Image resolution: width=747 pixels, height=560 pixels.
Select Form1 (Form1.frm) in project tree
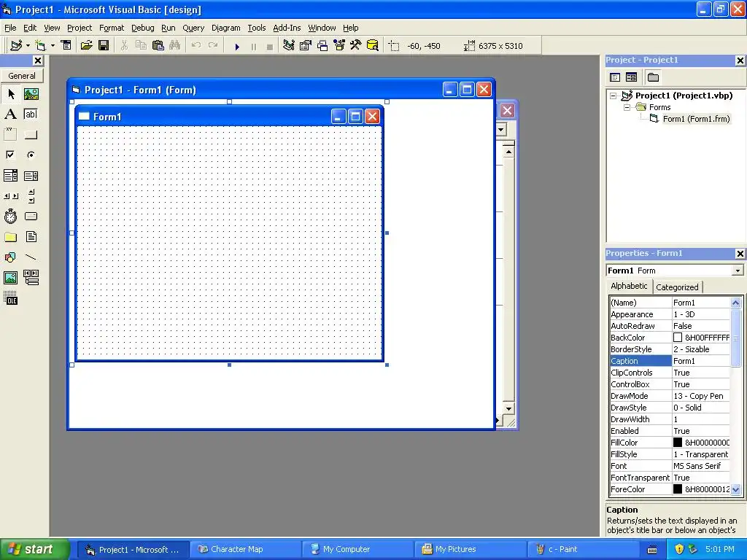point(696,119)
